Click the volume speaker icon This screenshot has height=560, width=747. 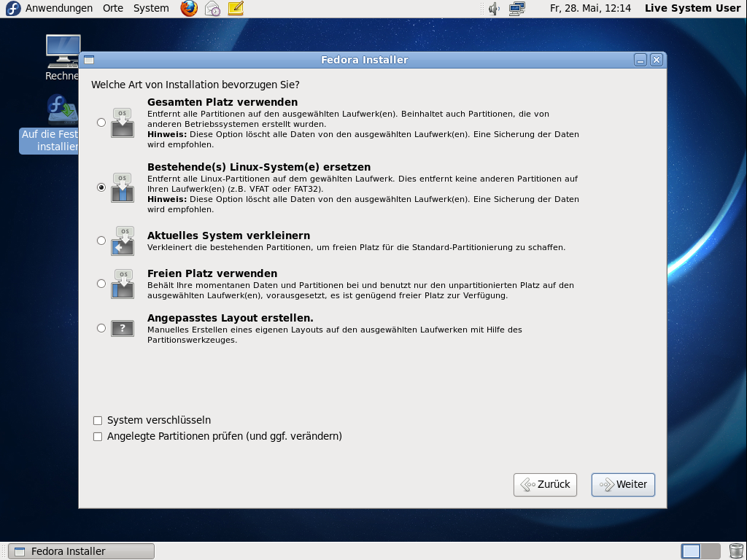(494, 8)
